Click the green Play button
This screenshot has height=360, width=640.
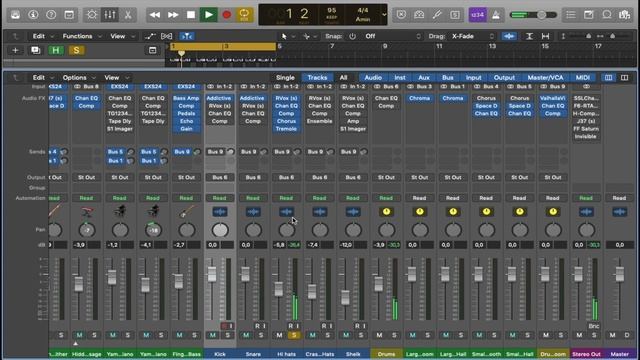click(209, 15)
